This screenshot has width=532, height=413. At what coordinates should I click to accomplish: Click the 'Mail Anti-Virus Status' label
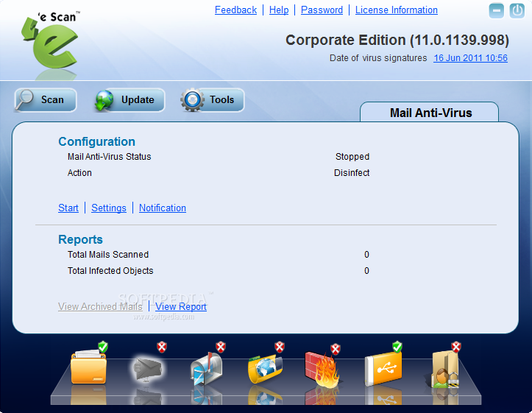coord(109,157)
